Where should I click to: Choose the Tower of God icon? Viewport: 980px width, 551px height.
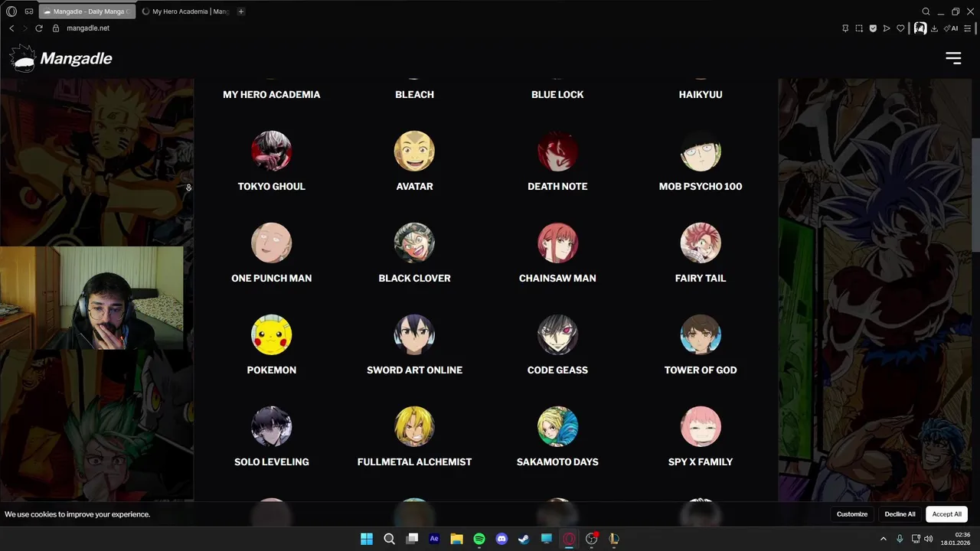tap(701, 334)
